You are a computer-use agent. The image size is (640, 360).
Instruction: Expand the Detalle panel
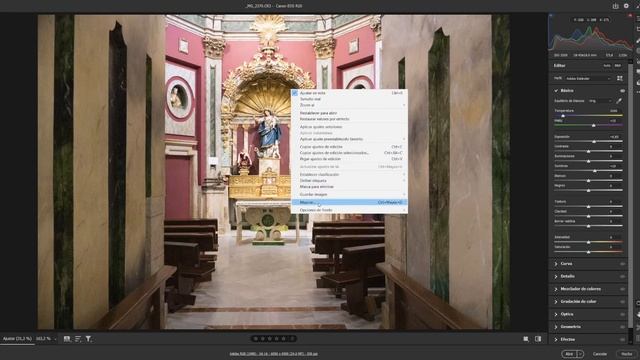556,276
